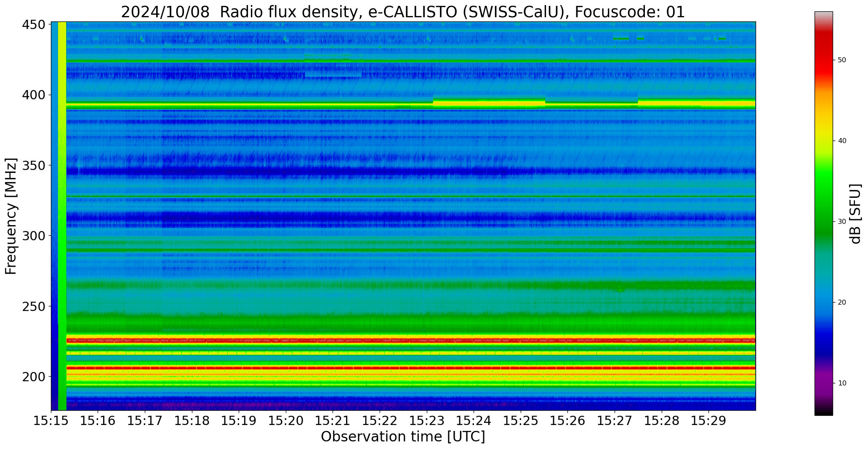The image size is (868, 449).
Task: Click the 'dB [SFU]' colorbar label
Action: click(855, 214)
